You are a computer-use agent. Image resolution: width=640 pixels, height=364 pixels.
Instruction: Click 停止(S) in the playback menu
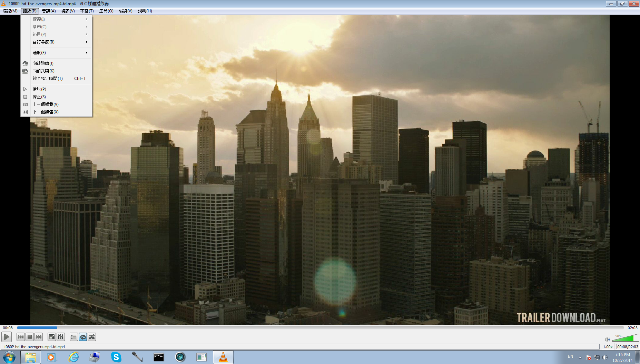pos(39,97)
